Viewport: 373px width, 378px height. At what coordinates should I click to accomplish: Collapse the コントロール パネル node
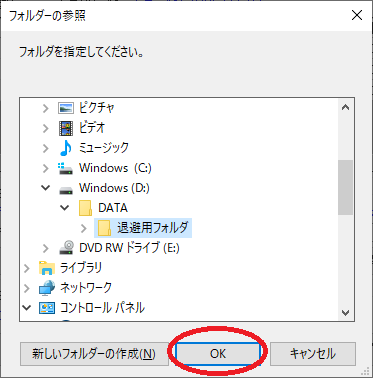click(26, 308)
